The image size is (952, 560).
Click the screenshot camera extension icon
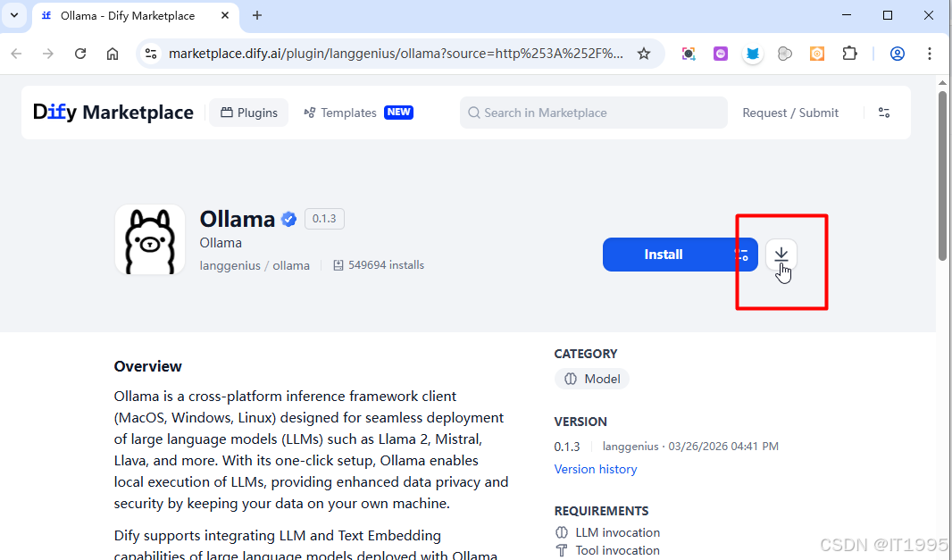(x=688, y=54)
